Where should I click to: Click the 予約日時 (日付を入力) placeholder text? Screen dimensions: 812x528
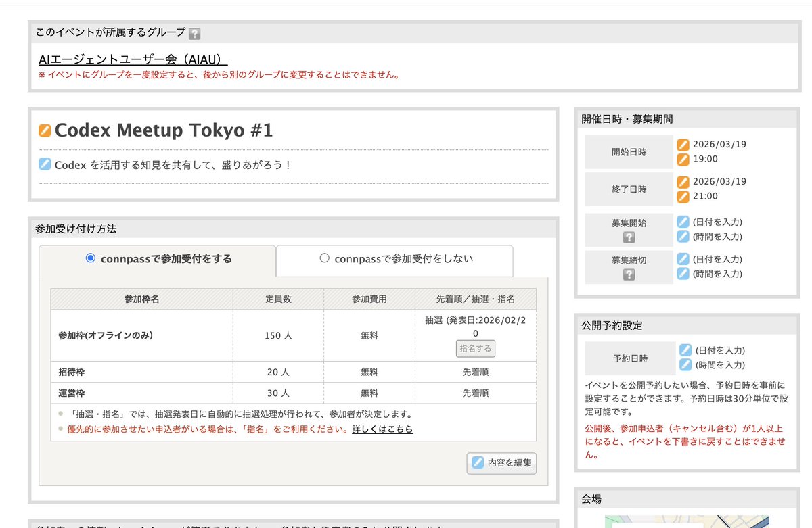coord(720,350)
